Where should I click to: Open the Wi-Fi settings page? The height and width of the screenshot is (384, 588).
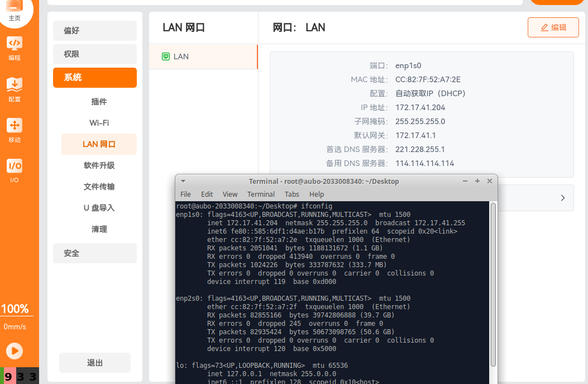point(99,123)
